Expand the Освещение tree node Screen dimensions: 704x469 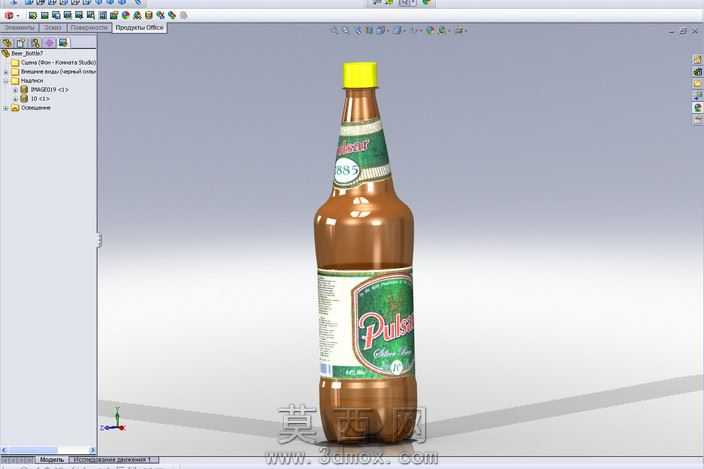(6, 109)
